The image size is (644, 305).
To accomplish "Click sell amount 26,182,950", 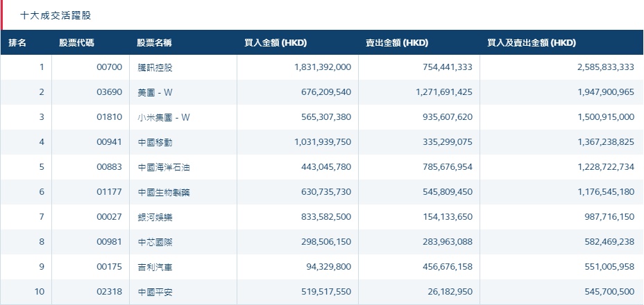I will (x=450, y=292).
